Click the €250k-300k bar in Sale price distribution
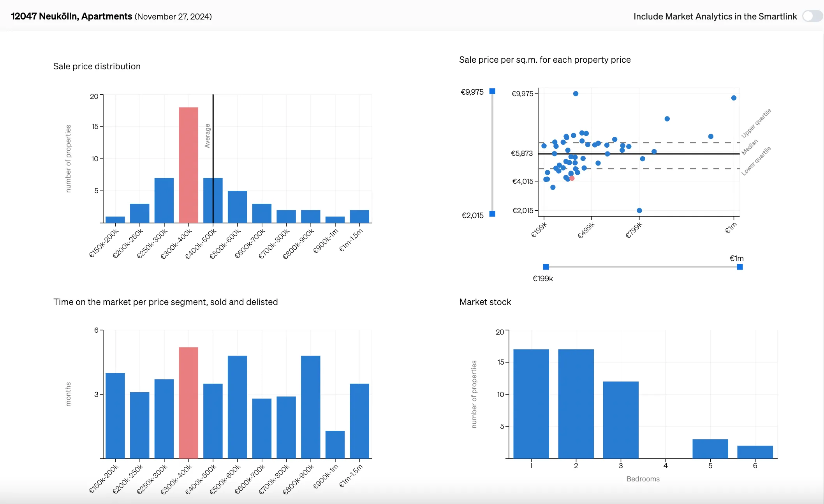Image resolution: width=824 pixels, height=504 pixels. (164, 200)
